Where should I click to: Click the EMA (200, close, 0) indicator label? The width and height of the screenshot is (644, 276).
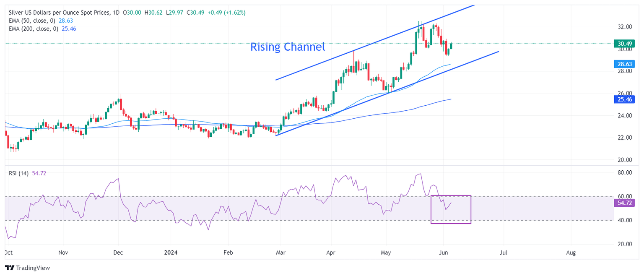point(34,29)
